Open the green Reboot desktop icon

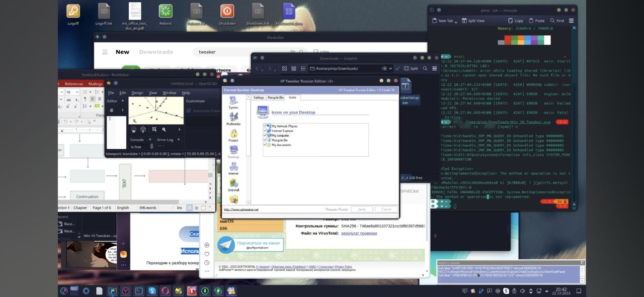(165, 15)
